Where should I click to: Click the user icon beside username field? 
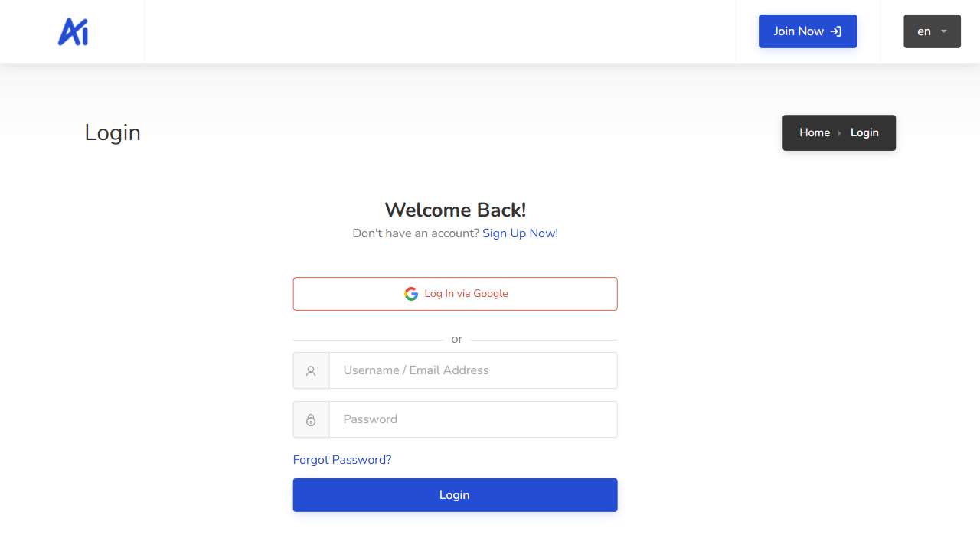click(311, 371)
